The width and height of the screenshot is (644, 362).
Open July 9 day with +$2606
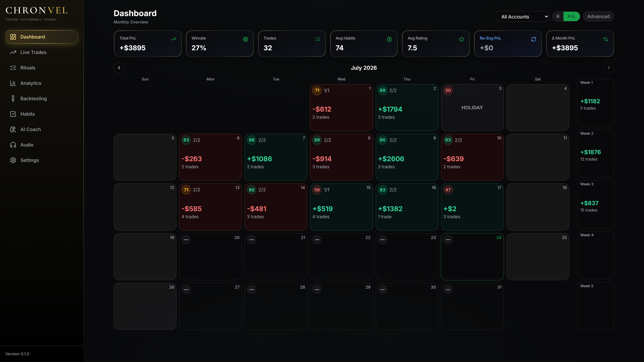pos(407,157)
